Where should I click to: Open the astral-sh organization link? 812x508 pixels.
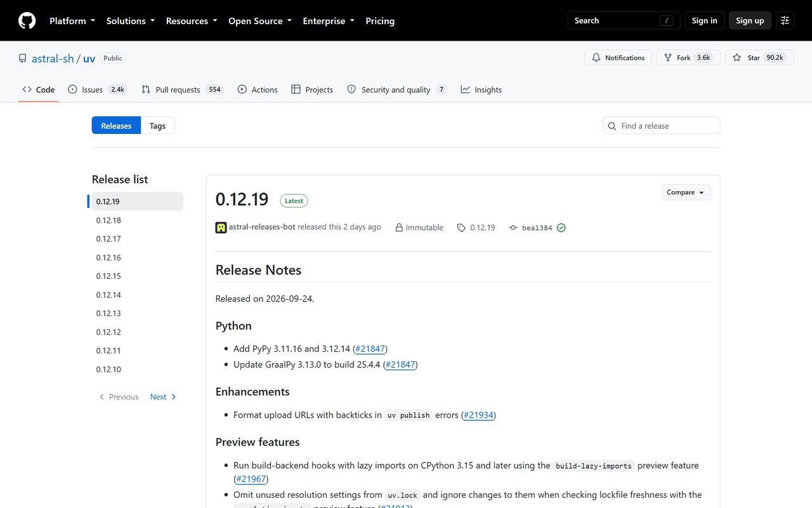(x=53, y=58)
